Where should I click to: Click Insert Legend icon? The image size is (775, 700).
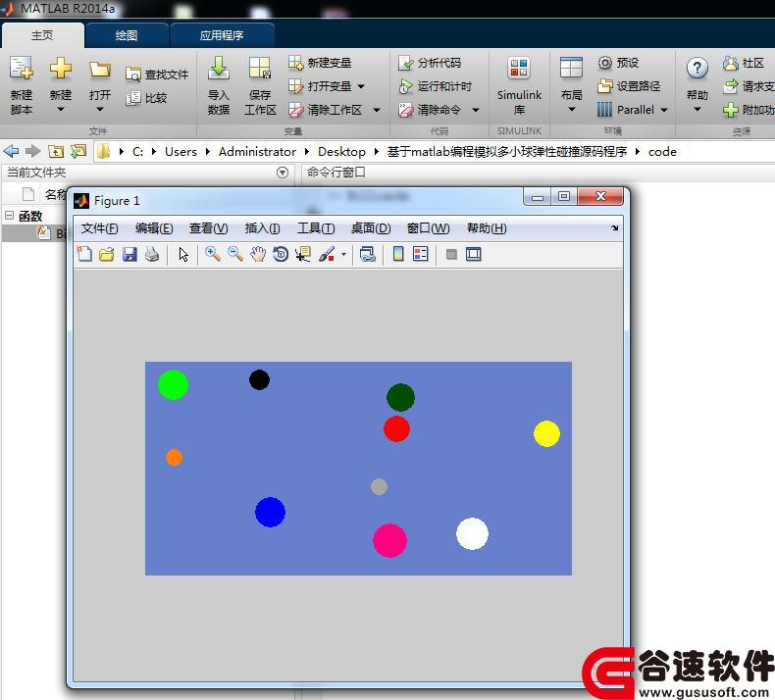pyautogui.click(x=421, y=254)
